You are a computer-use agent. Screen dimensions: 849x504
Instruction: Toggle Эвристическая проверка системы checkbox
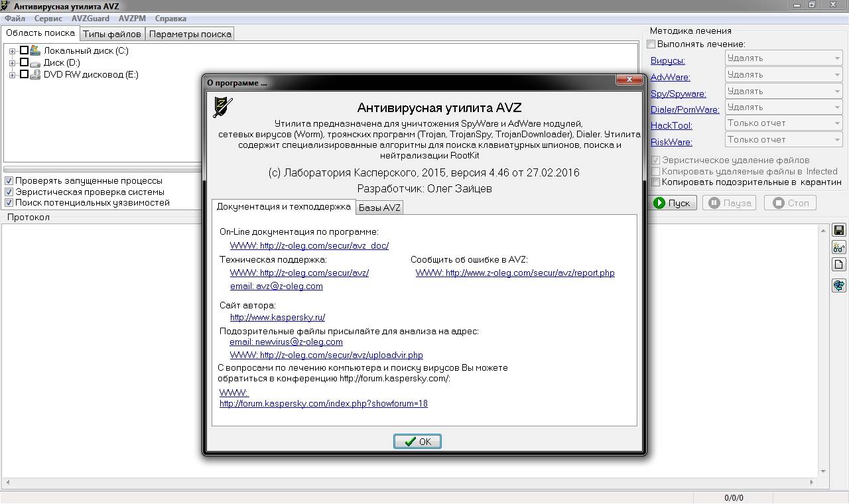(x=9, y=192)
